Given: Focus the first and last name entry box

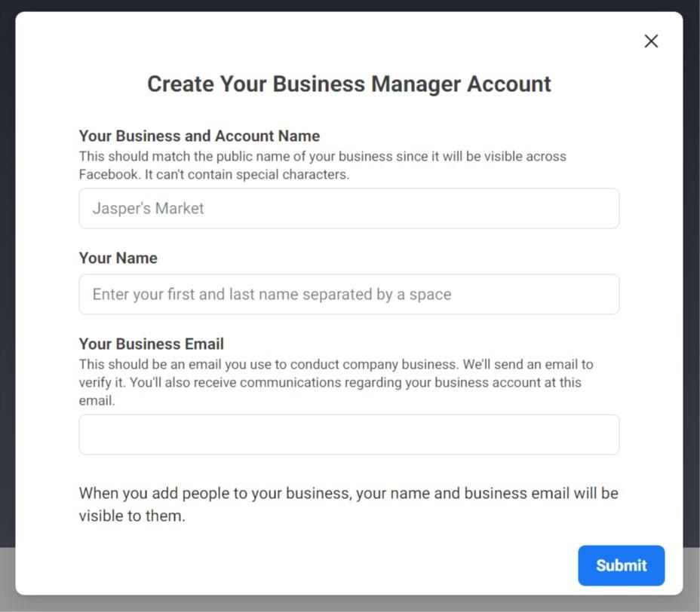Looking at the screenshot, I should [348, 294].
